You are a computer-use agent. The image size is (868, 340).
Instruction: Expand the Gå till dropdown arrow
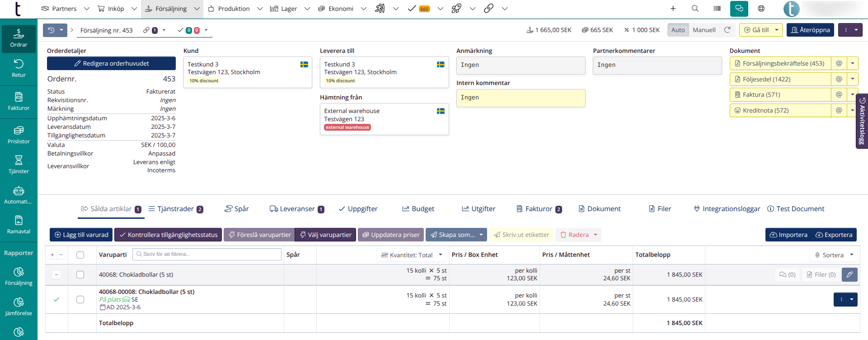pos(777,30)
